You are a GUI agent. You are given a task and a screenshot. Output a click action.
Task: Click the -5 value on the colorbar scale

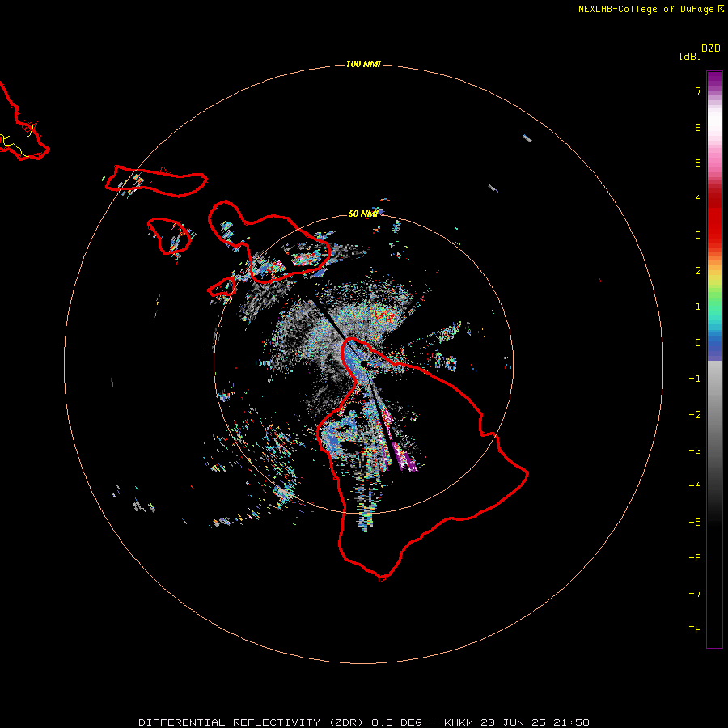click(x=695, y=523)
